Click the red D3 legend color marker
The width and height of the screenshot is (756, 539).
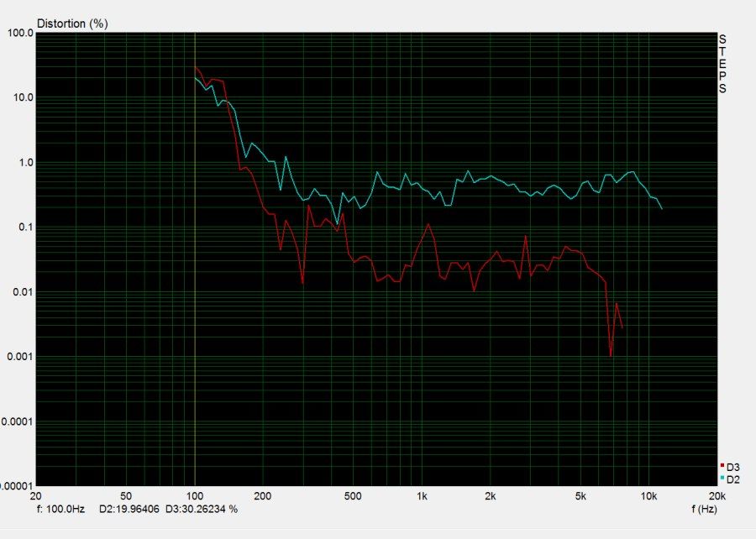click(722, 465)
